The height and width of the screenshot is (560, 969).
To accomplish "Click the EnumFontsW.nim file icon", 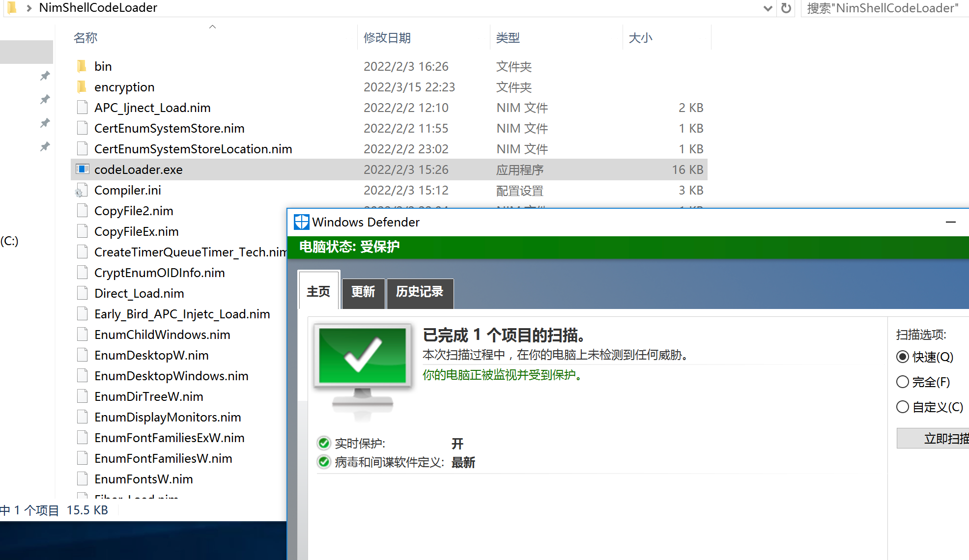I will [x=82, y=479].
